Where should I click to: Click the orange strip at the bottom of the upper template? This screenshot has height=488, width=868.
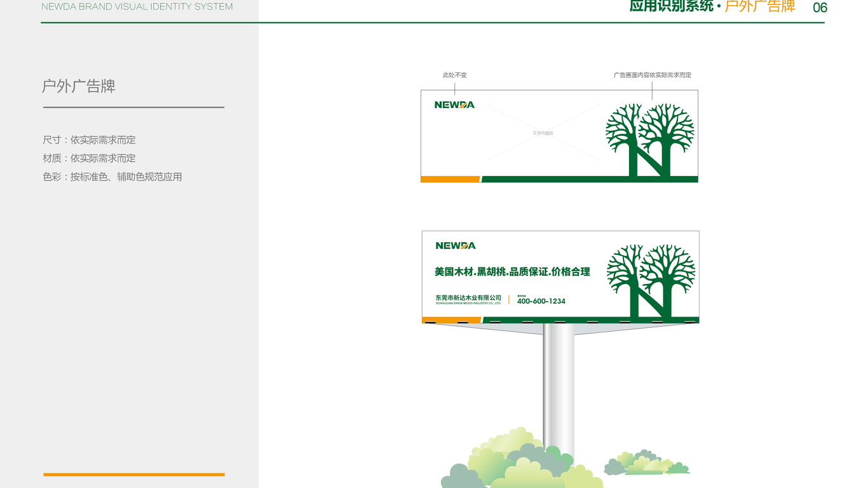(451, 179)
